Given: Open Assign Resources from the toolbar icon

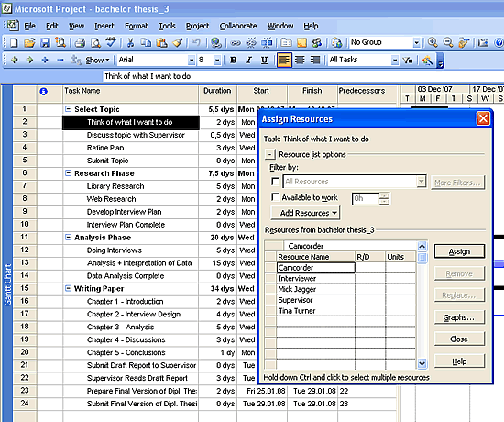Looking at the screenshot, I should pos(317,42).
